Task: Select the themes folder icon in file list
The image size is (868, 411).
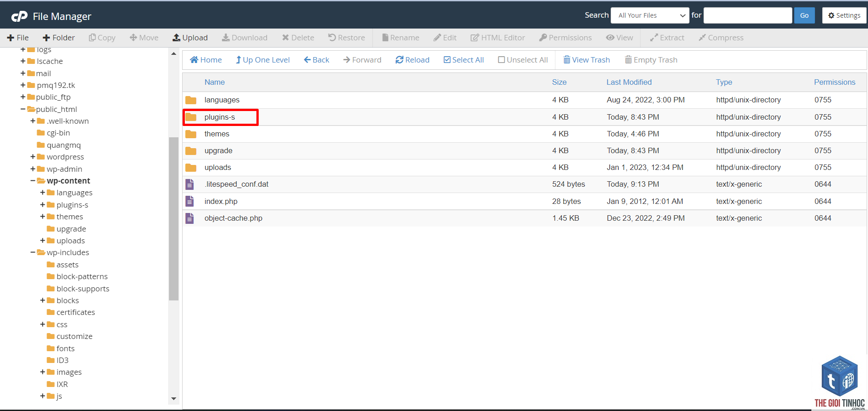Action: [x=191, y=134]
